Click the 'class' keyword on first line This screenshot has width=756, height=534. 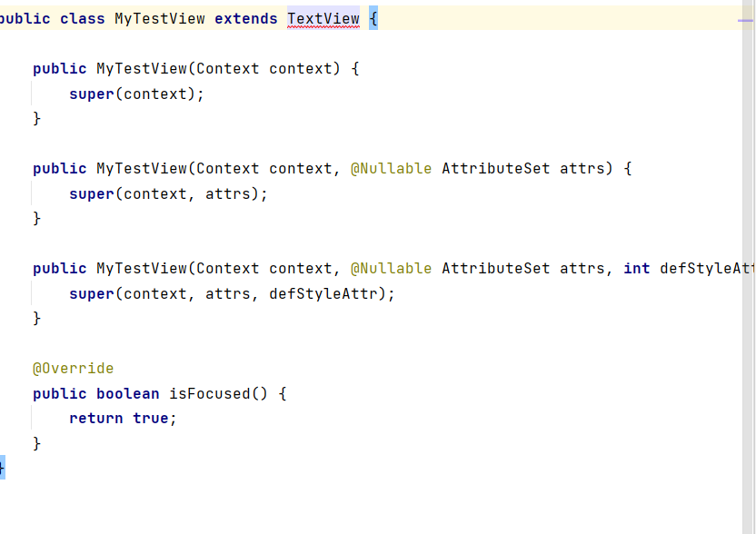(82, 19)
